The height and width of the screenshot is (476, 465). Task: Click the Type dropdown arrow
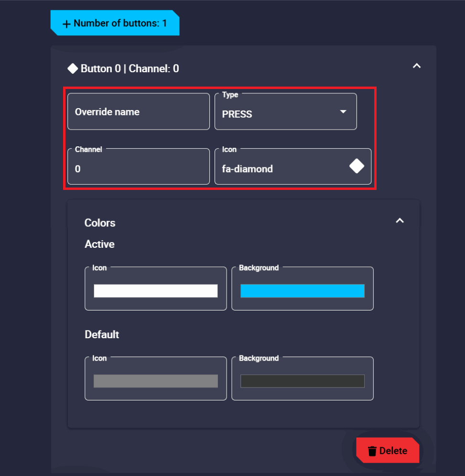pos(343,111)
